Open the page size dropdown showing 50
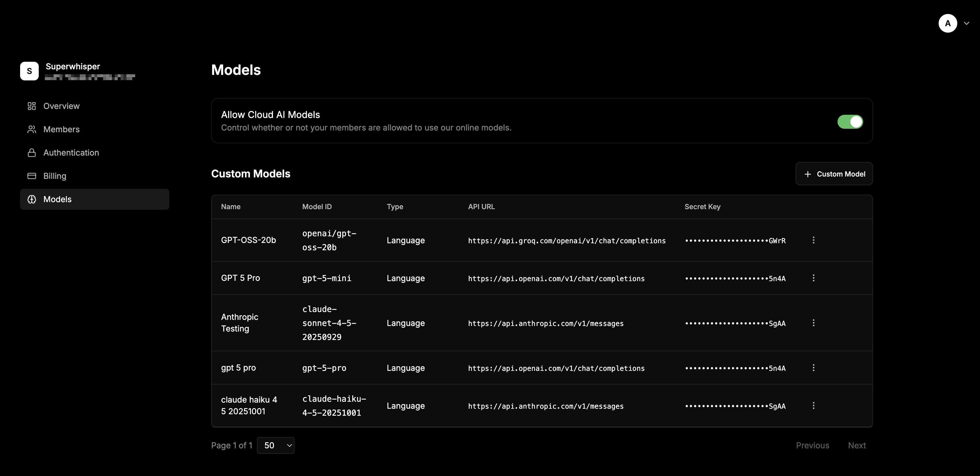The width and height of the screenshot is (980, 476). pyautogui.click(x=276, y=445)
